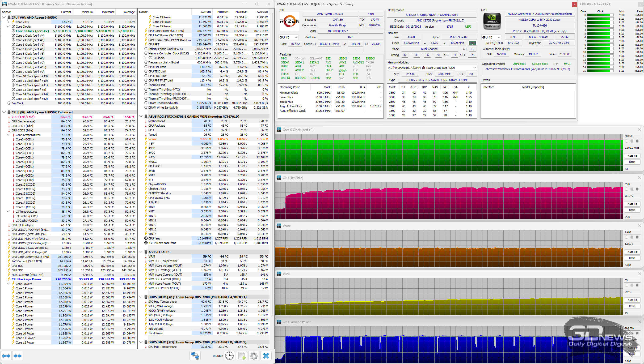Click the log file plus icon
Image resolution: width=644 pixels, height=364 pixels.
[242, 356]
